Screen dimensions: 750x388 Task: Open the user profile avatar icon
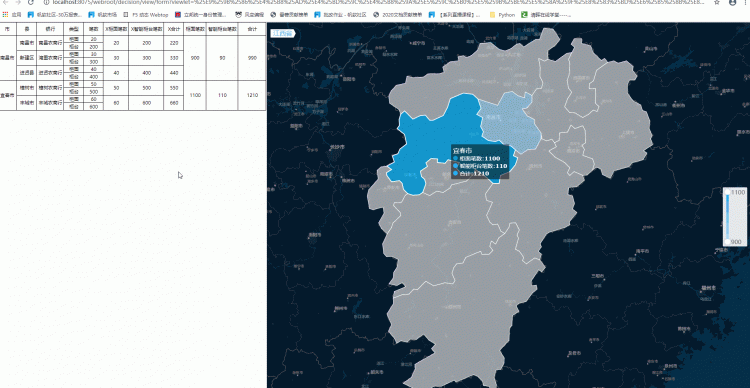[732, 2]
